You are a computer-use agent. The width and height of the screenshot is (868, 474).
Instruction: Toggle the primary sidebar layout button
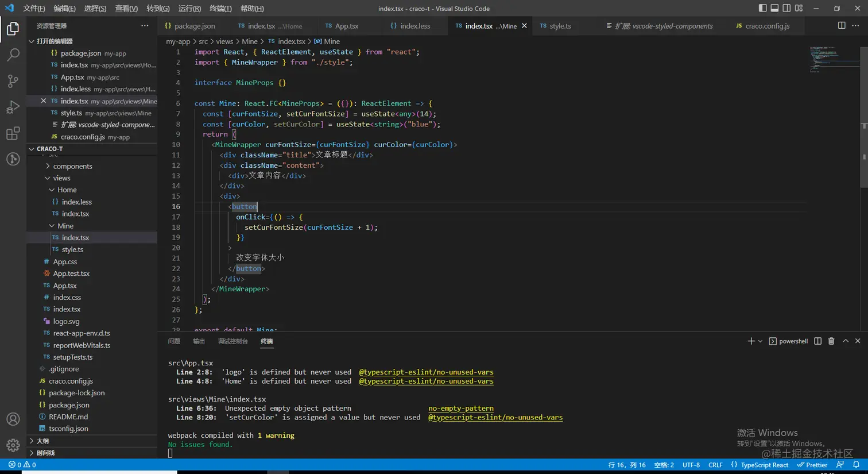[762, 8]
